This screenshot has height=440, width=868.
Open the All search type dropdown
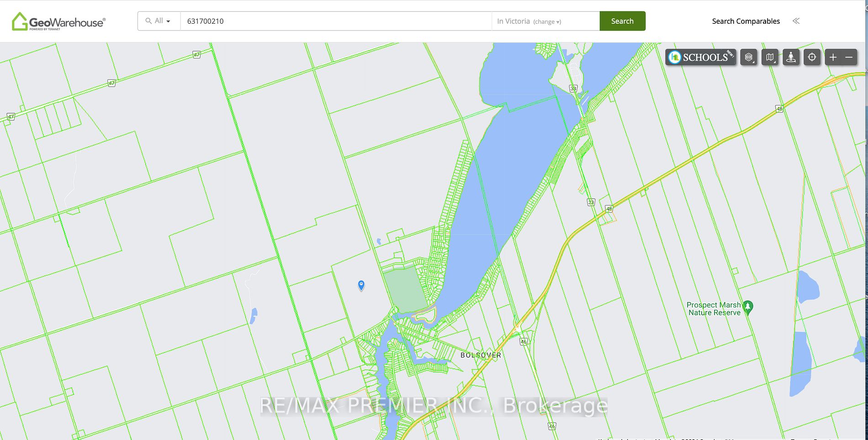[159, 21]
